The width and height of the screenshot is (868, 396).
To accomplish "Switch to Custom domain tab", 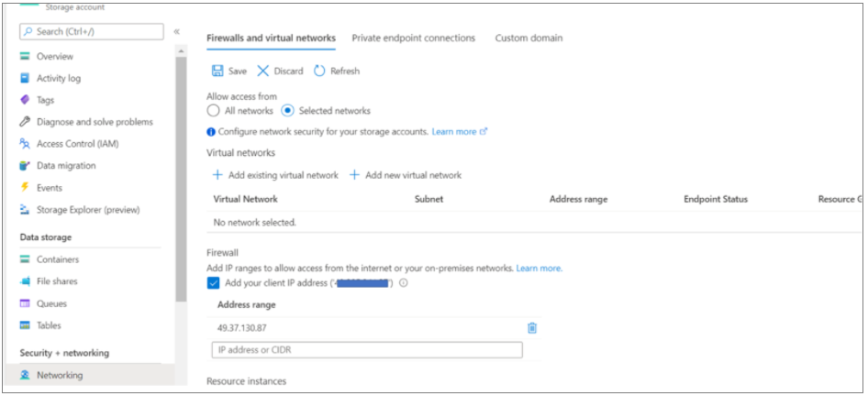I will click(x=529, y=38).
